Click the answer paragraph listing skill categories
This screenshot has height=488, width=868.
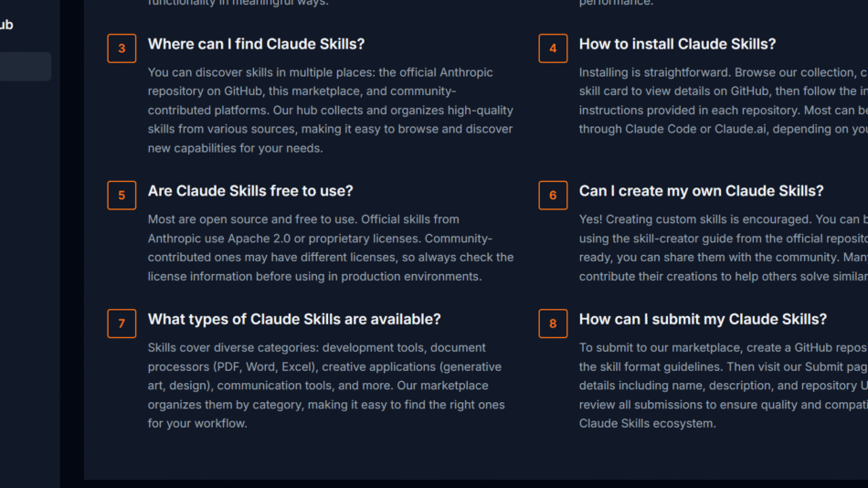[326, 385]
